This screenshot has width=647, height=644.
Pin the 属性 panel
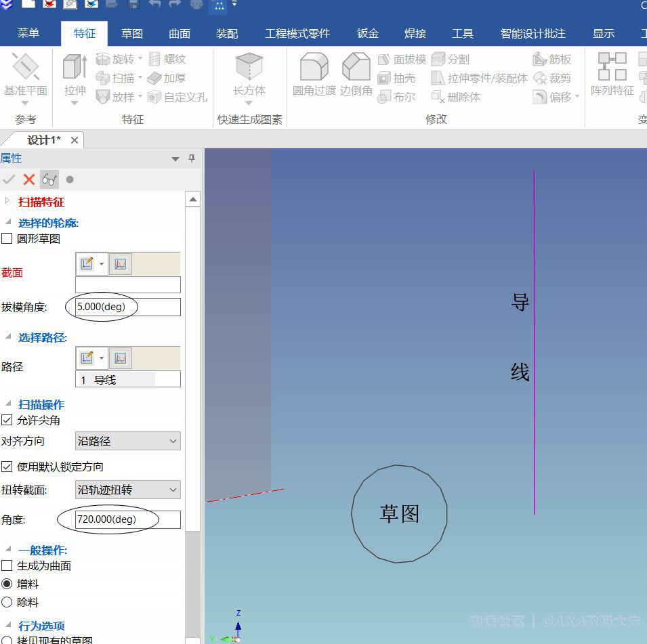tap(192, 158)
